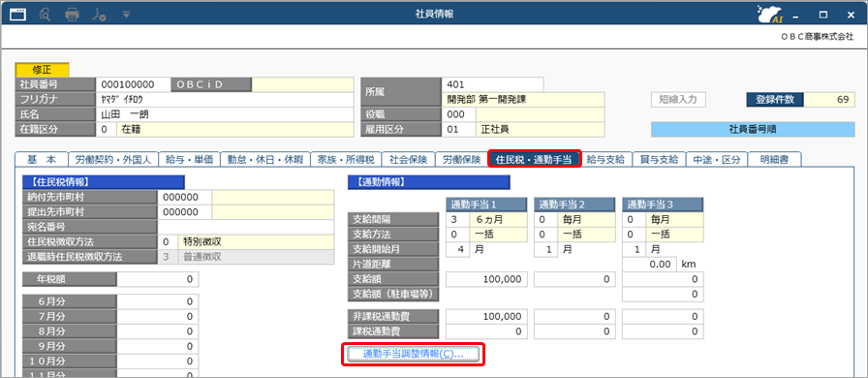
Task: Open the 明細書 tab
Action: pos(774,160)
